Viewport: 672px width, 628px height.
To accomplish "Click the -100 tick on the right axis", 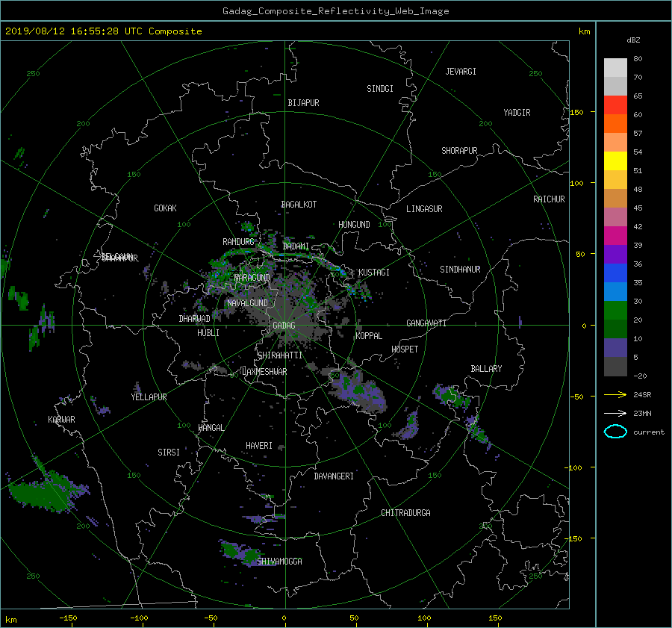I will click(x=574, y=467).
